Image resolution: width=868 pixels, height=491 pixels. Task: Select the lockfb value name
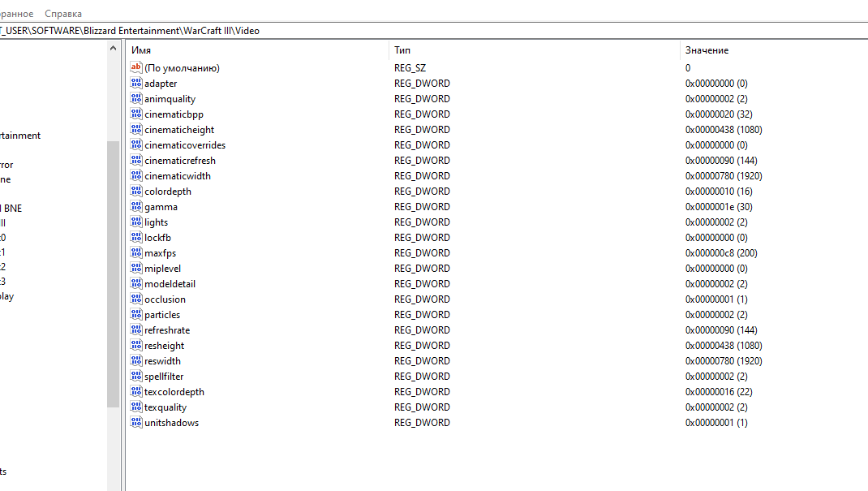[x=157, y=238]
